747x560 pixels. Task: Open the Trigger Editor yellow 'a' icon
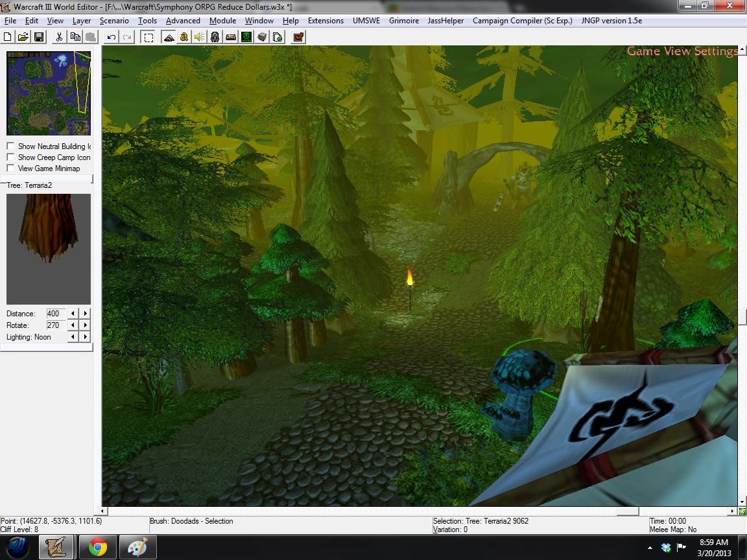point(184,37)
